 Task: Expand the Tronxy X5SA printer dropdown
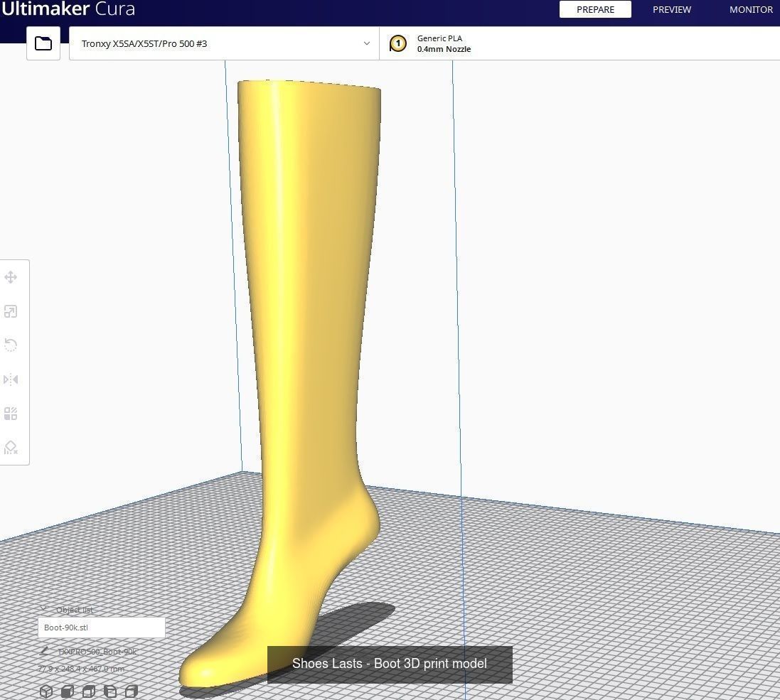(224, 43)
